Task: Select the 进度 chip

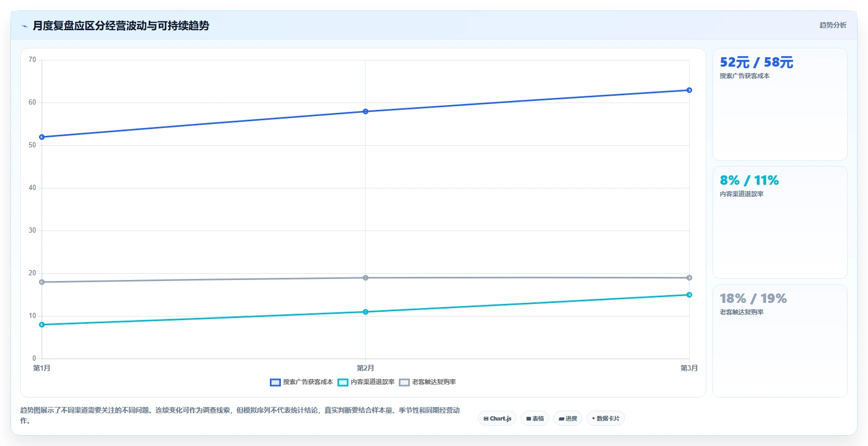Action: pos(567,418)
